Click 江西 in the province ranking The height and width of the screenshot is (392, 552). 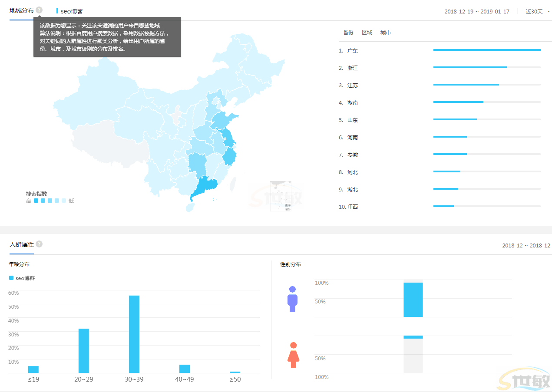pos(353,207)
